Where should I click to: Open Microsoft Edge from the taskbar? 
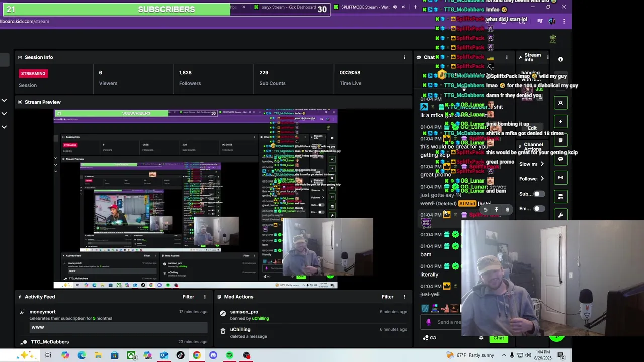click(x=82, y=355)
